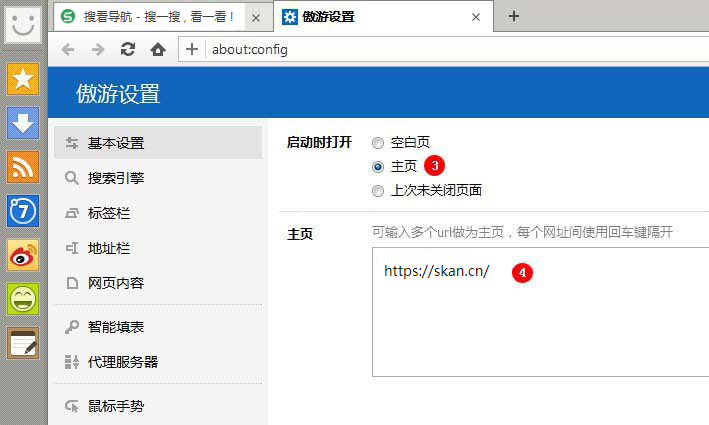The height and width of the screenshot is (425, 709).
Task: Open 搜索引擎 settings section
Action: click(115, 178)
